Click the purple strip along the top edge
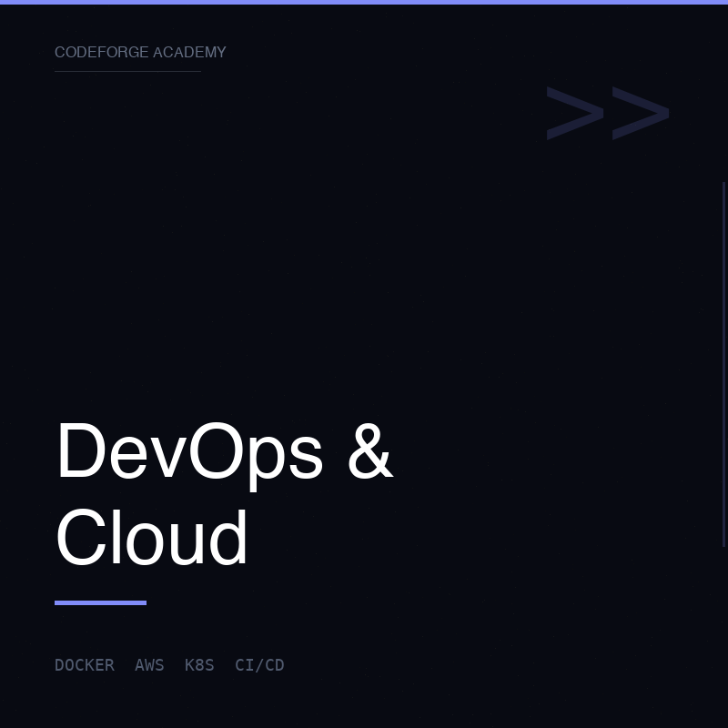 click(x=364, y=2)
